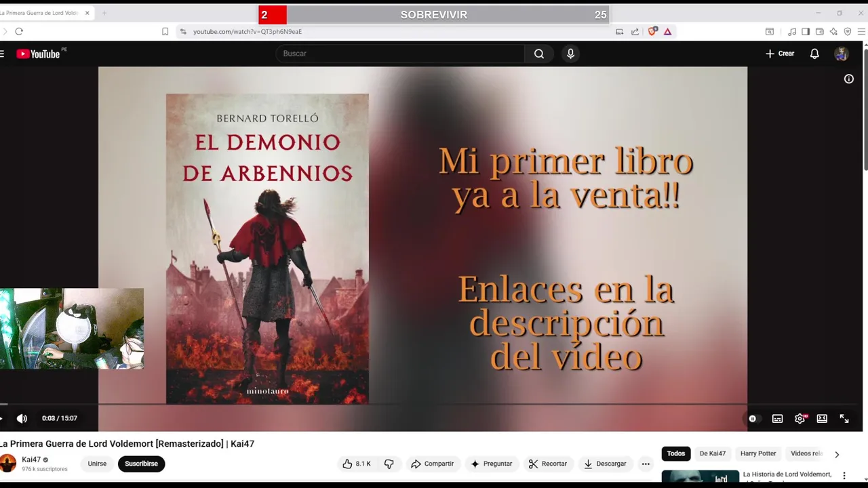Click the page vertical scrollbar
868x488 pixels.
click(x=865, y=108)
